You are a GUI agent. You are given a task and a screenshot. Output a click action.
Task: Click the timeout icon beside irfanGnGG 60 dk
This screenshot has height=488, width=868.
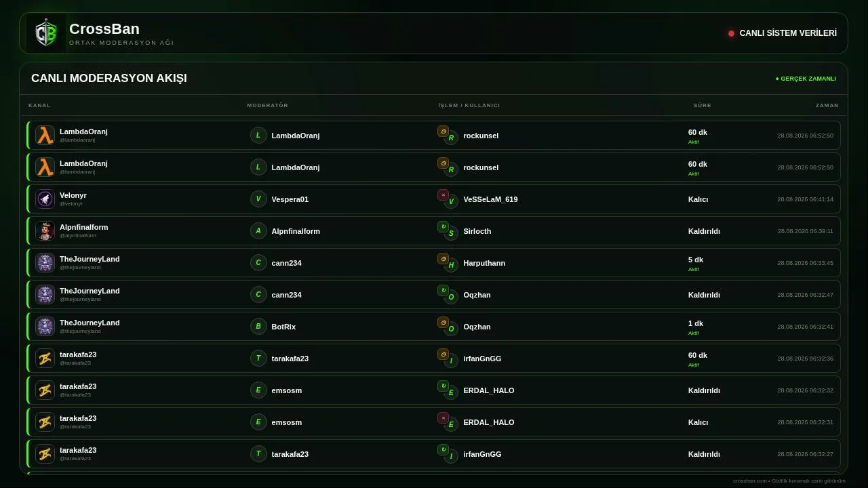[443, 354]
